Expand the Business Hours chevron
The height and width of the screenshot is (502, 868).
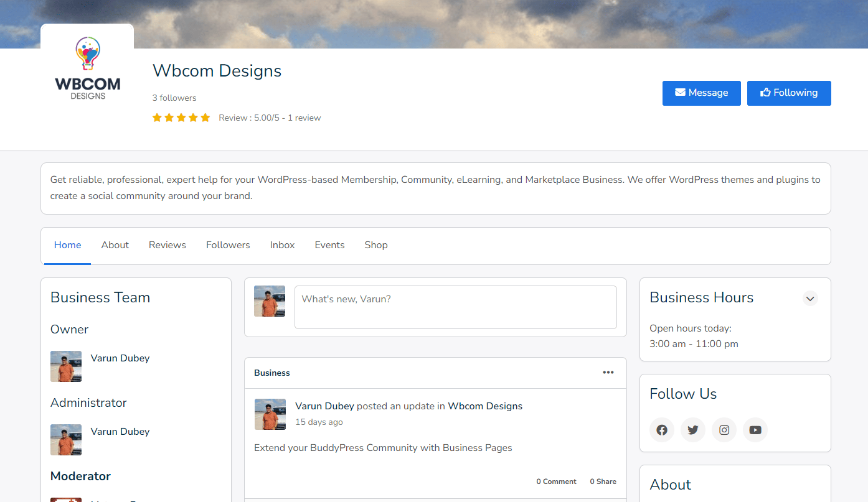(810, 299)
